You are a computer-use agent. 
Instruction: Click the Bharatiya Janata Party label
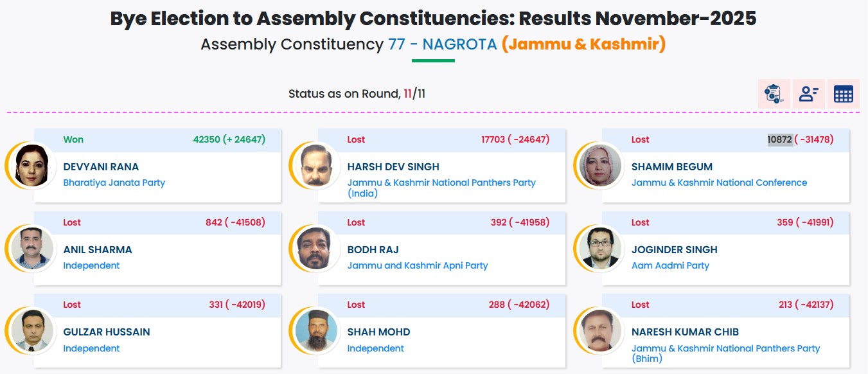(x=114, y=183)
